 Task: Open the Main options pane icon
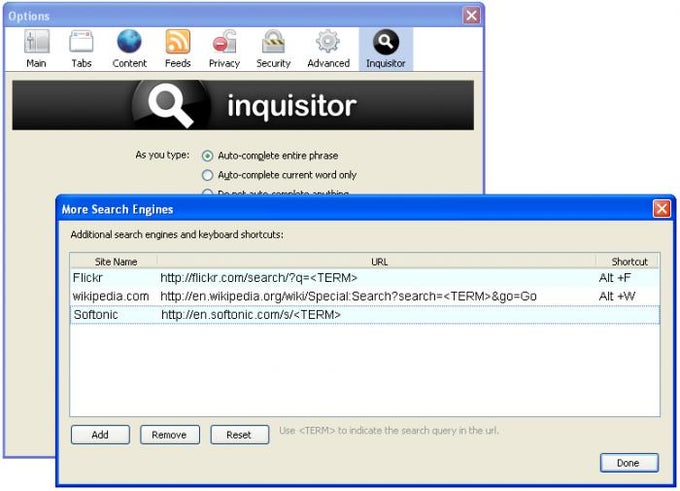[x=36, y=49]
